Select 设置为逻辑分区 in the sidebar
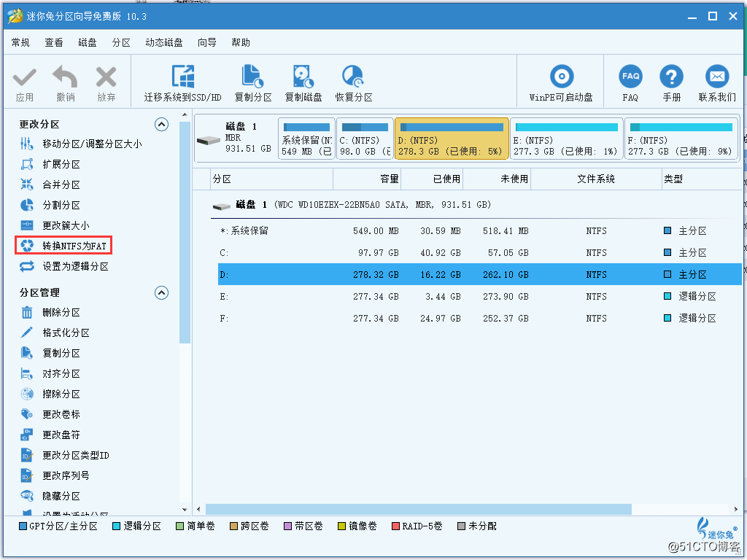The height and width of the screenshot is (560, 747). [64, 266]
